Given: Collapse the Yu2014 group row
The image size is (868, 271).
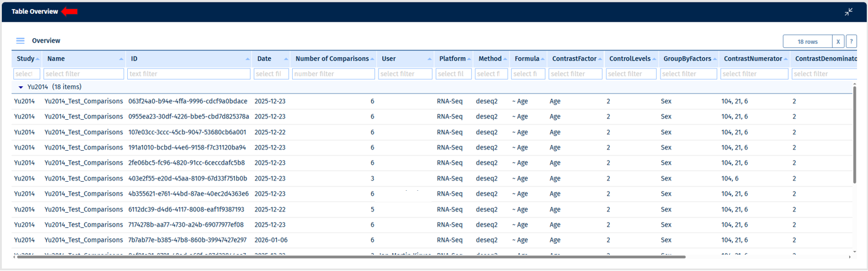Looking at the screenshot, I should tap(21, 87).
